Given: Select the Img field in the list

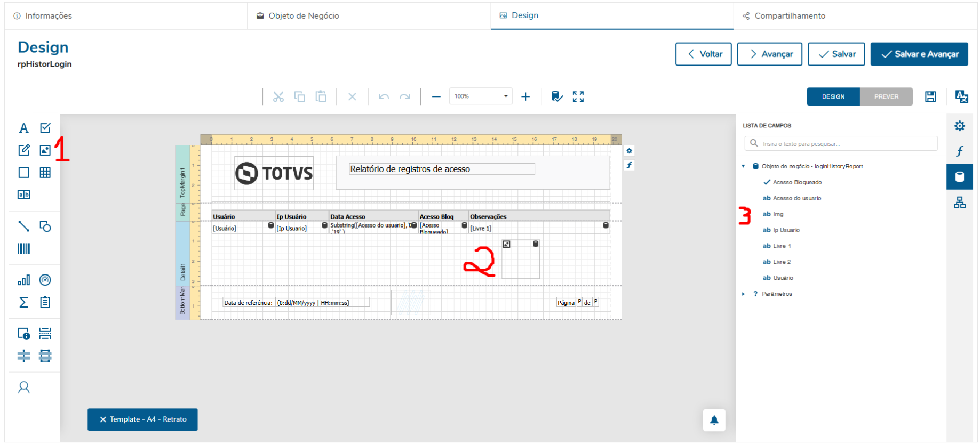Looking at the screenshot, I should point(778,214).
